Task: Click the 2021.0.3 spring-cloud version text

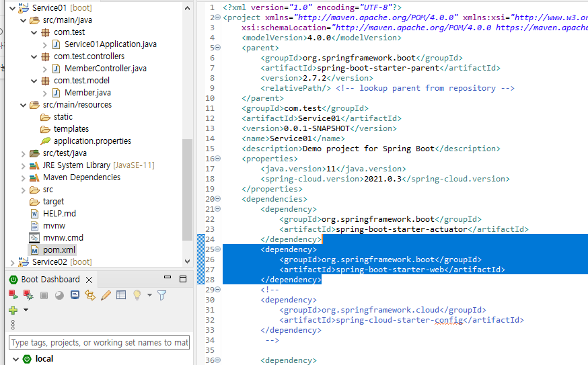Action: tap(383, 179)
